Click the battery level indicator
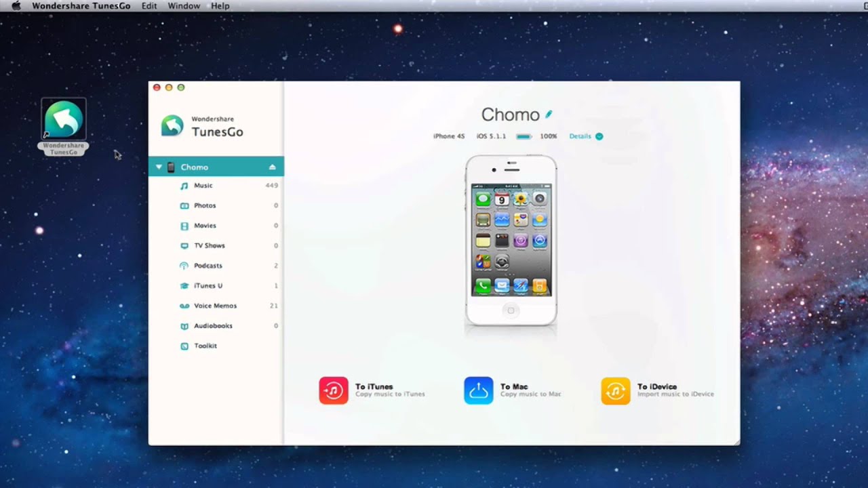868x488 pixels. 524,136
